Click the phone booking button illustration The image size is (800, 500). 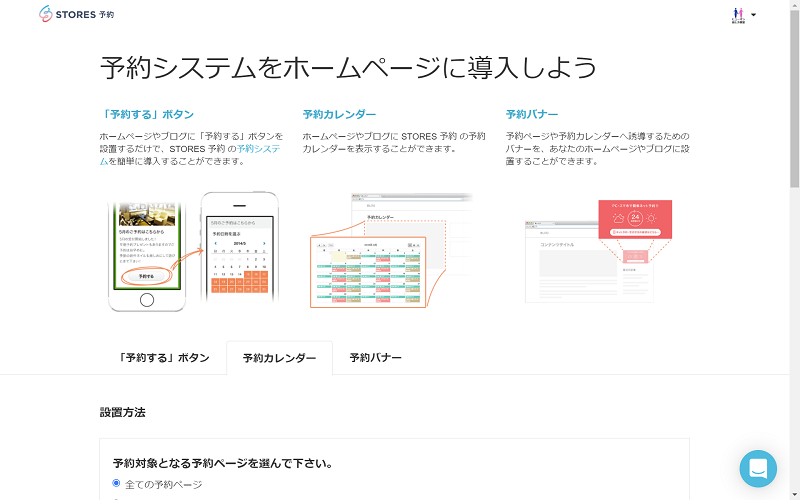(x=194, y=251)
